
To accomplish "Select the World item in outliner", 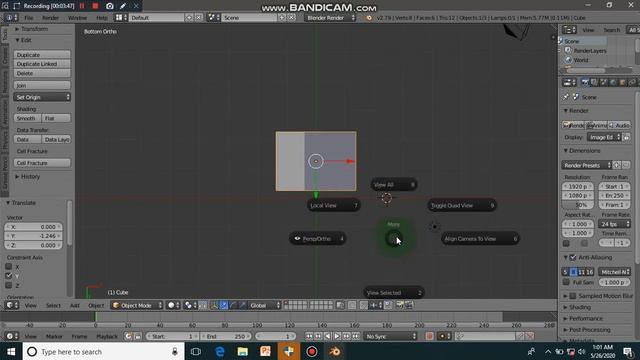I will (x=581, y=60).
